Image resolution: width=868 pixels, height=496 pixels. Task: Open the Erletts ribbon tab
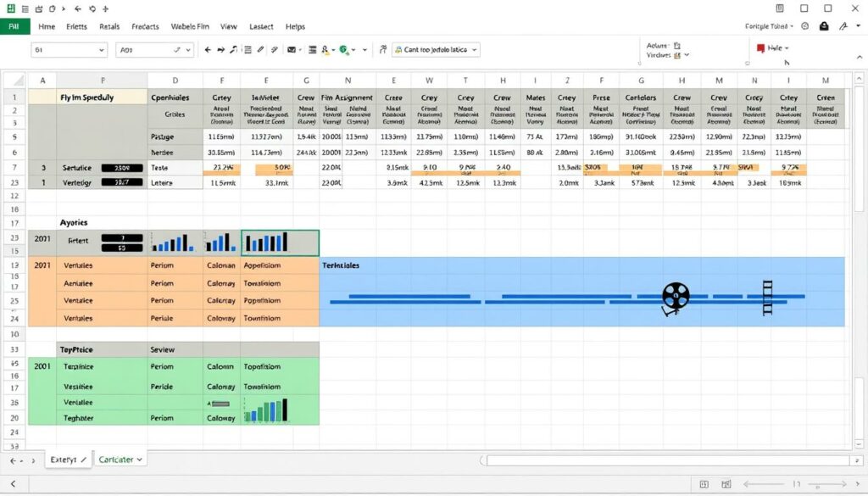tap(76, 26)
